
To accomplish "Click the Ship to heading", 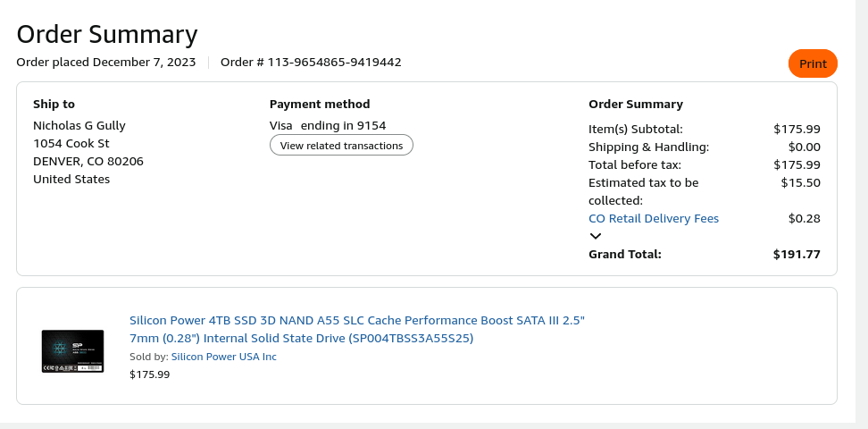I will coord(54,104).
